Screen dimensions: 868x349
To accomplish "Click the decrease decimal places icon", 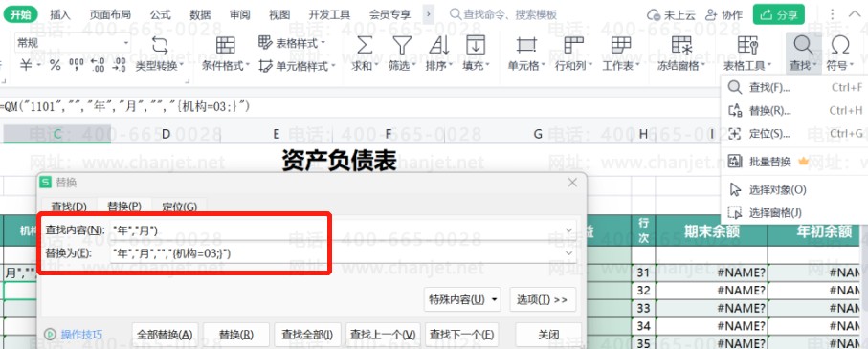I will (x=119, y=65).
